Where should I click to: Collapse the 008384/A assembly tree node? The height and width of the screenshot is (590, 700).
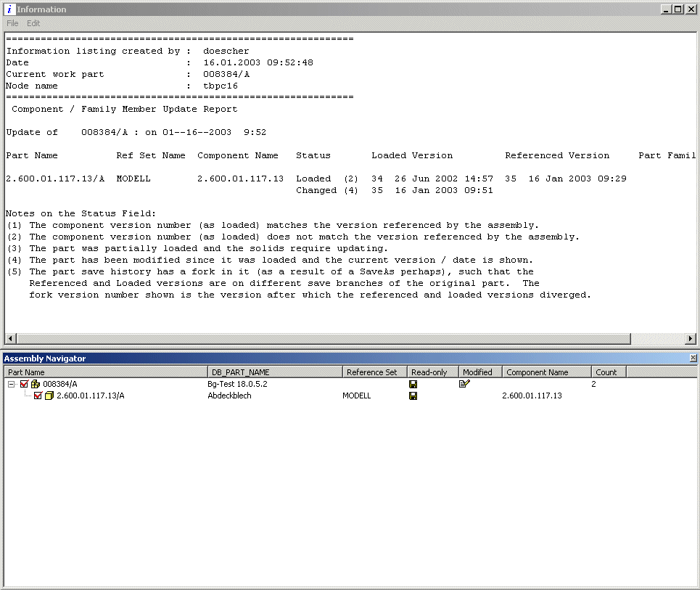pyautogui.click(x=12, y=384)
